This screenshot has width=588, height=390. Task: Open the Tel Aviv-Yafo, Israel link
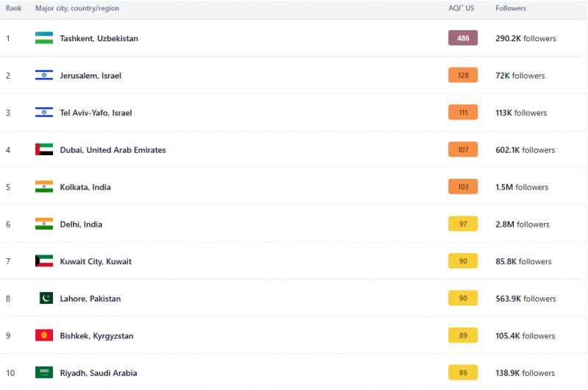coord(96,113)
